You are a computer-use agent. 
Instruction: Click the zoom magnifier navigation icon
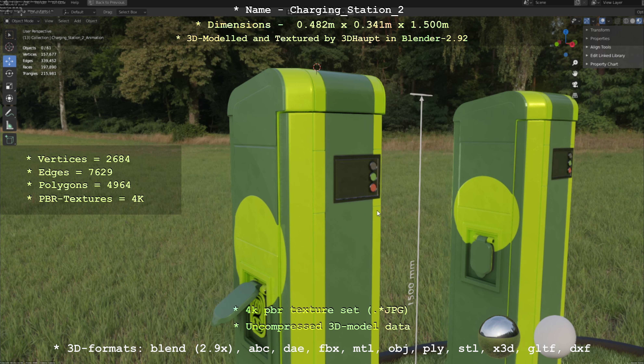(x=575, y=63)
